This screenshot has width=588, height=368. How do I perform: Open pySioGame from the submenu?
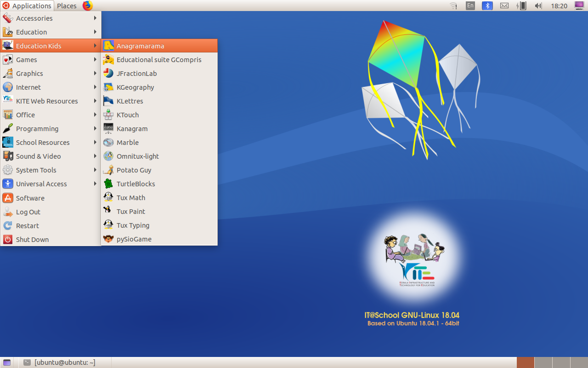click(x=133, y=239)
